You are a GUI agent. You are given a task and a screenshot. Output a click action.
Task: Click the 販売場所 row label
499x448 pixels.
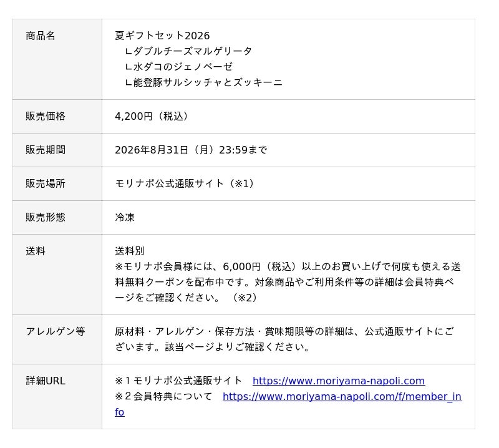(x=46, y=183)
